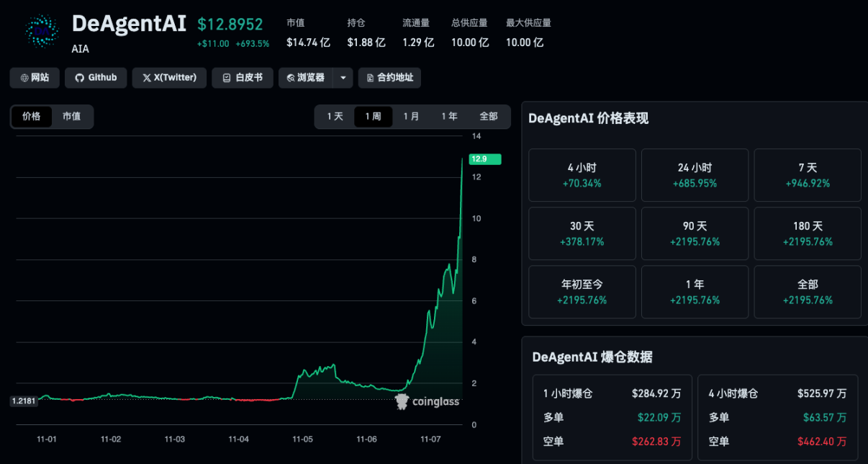The height and width of the screenshot is (464, 868).
Task: Switch to the 1 天 tab
Action: (x=335, y=116)
